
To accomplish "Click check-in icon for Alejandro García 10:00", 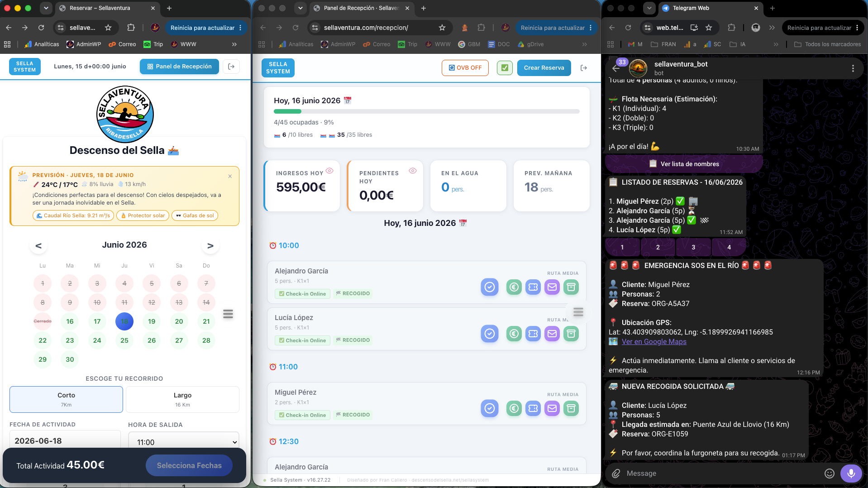I will click(489, 287).
